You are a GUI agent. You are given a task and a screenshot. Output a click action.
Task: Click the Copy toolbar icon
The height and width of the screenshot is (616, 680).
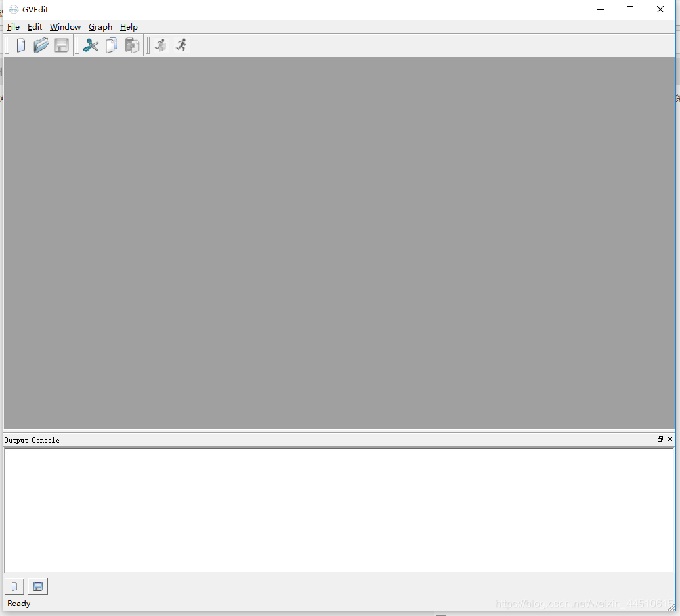point(112,45)
